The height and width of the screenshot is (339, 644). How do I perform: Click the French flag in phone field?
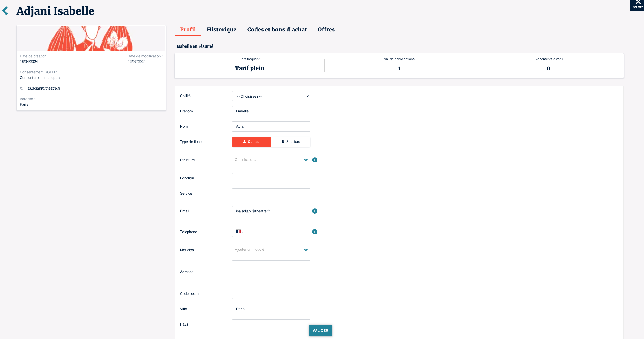pyautogui.click(x=239, y=232)
